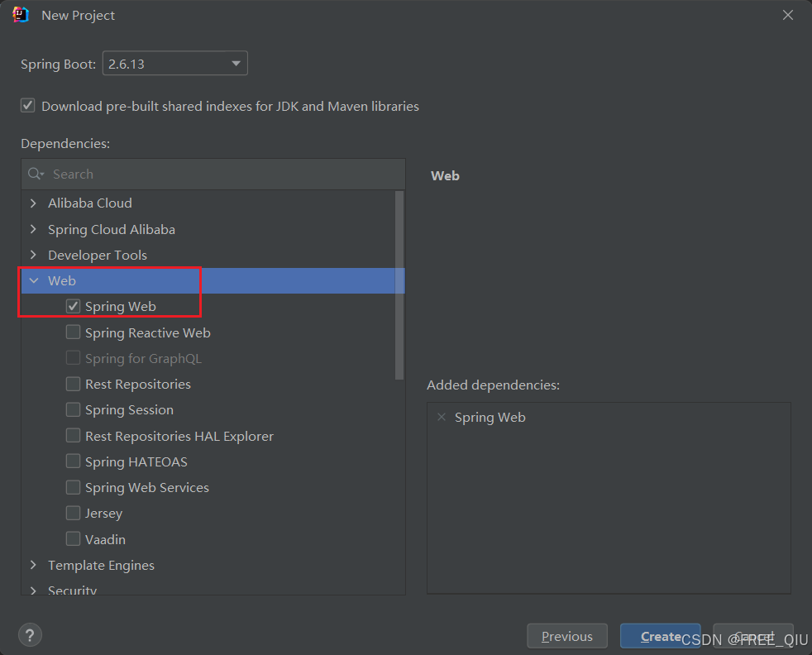This screenshot has height=655, width=812.
Task: Click the help question mark icon
Action: click(30, 635)
